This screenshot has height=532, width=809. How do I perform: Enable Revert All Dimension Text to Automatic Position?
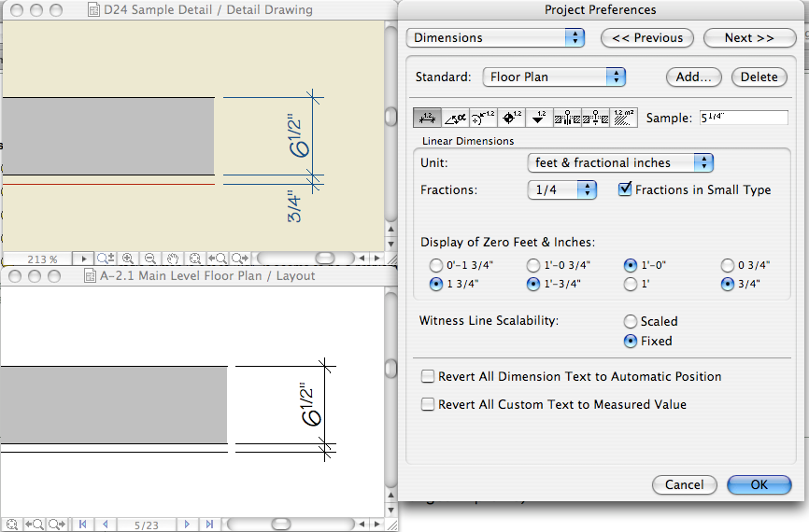tap(428, 377)
